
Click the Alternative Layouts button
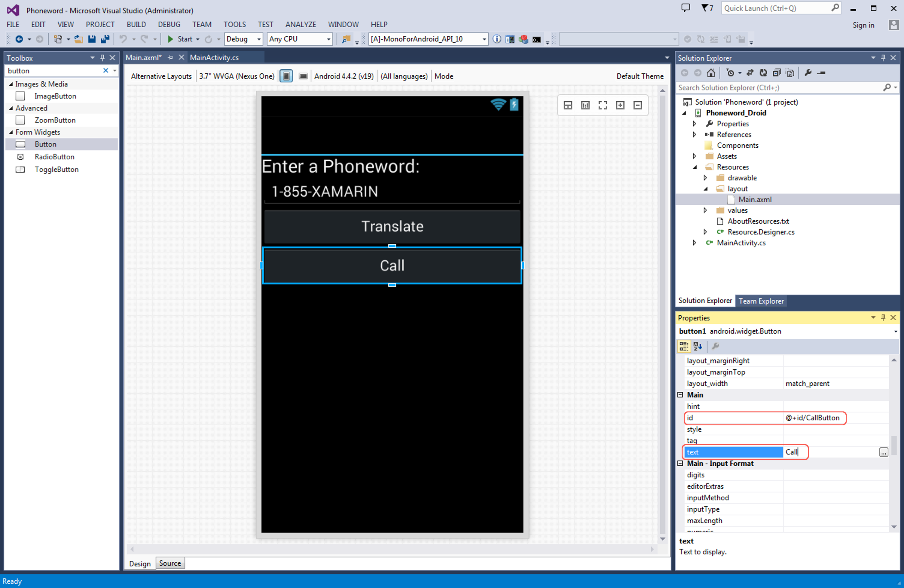(161, 76)
